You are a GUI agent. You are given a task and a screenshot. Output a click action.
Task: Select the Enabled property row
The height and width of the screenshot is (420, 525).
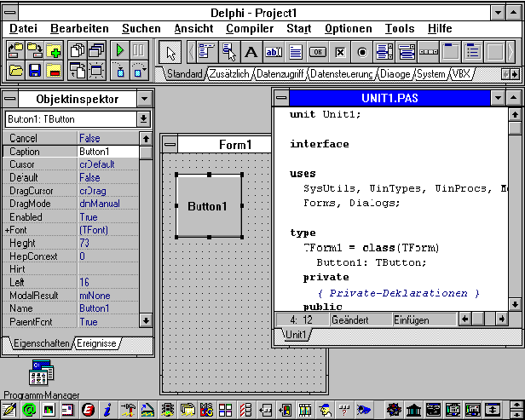[x=70, y=217]
